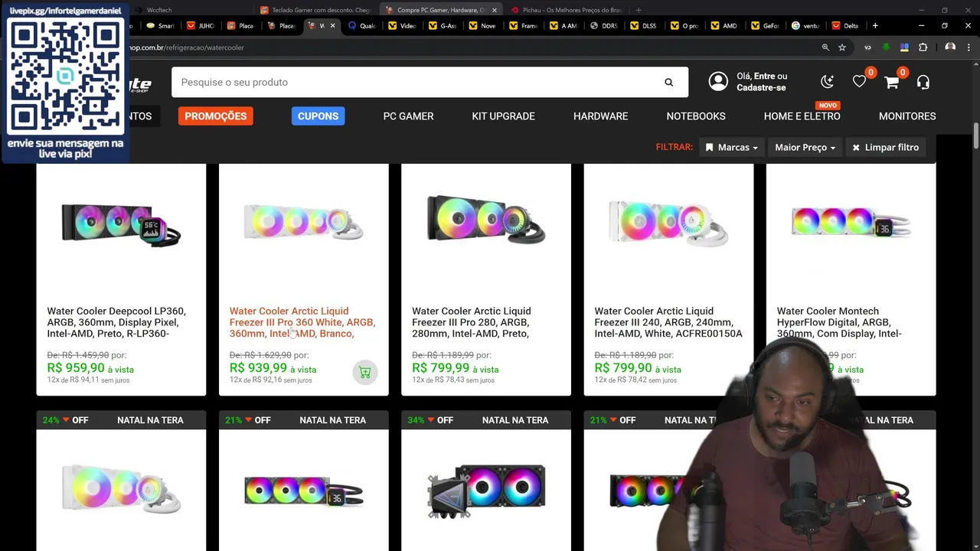Open the HARDWARE menu
The image size is (980, 551).
point(600,116)
